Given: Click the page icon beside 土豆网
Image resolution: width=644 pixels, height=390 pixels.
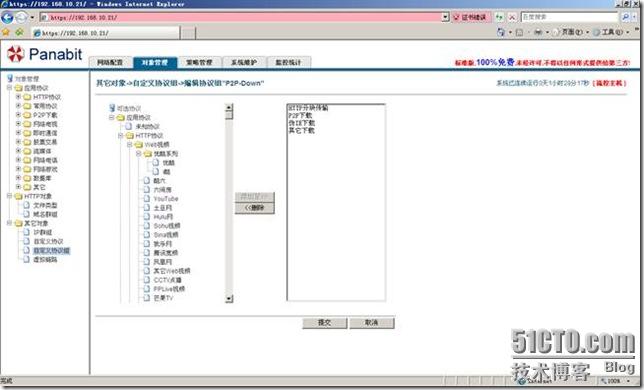Looking at the screenshot, I should 147,207.
